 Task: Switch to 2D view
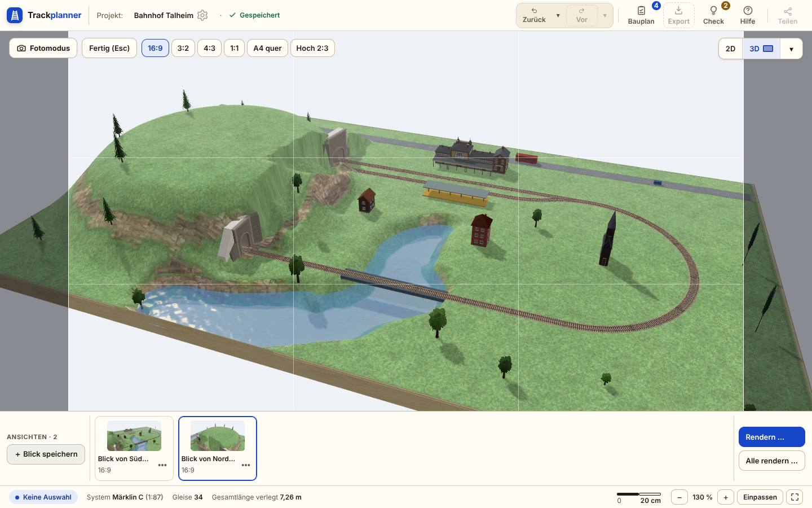click(x=730, y=49)
